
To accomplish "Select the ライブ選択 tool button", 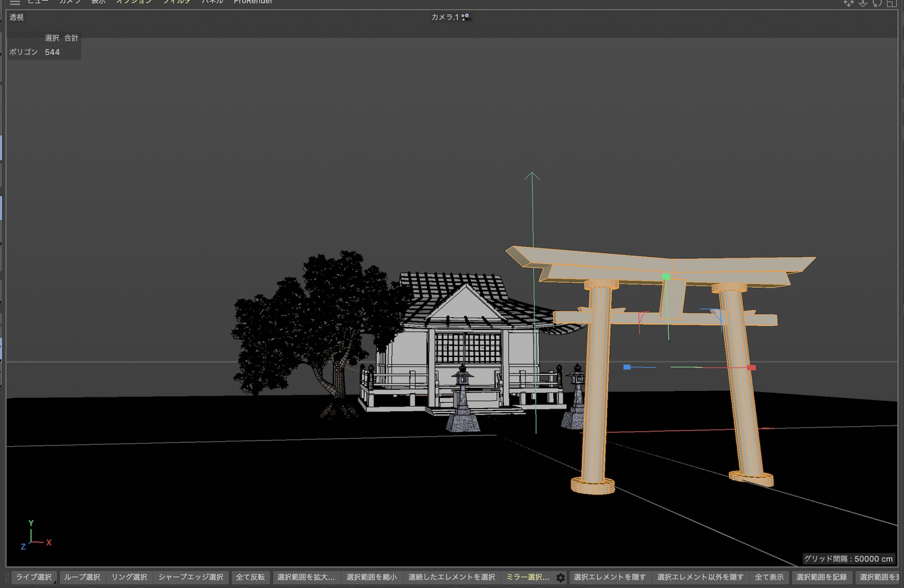I will click(34, 577).
